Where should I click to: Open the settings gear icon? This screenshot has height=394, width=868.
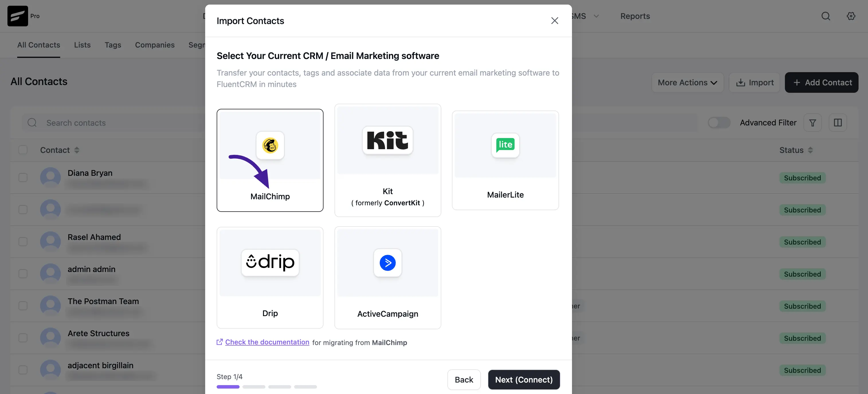[851, 16]
